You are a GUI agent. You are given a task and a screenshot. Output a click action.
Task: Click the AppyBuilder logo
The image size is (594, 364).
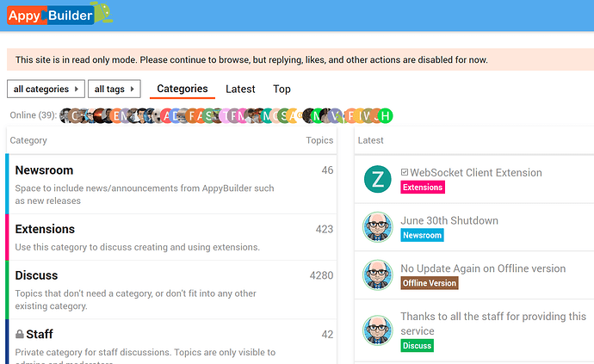[60, 15]
